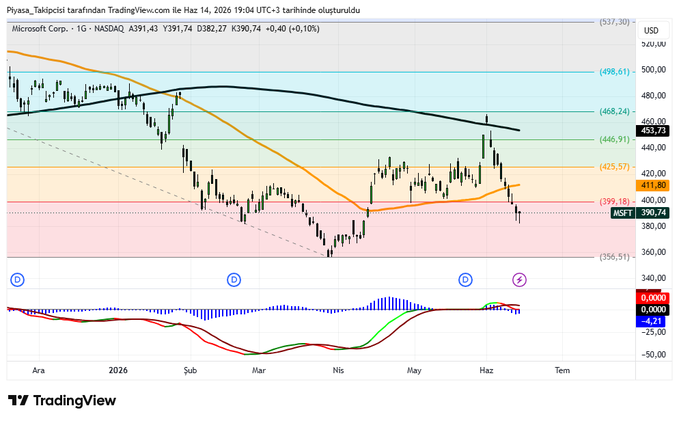Click the TradingView logo at bottom
This screenshot has width=679, height=421.
pyautogui.click(x=62, y=400)
